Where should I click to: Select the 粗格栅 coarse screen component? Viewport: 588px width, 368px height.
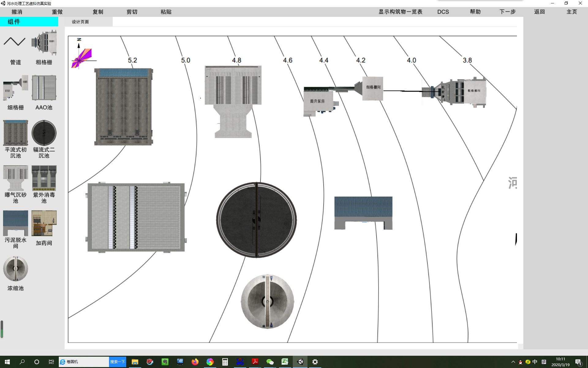point(44,43)
